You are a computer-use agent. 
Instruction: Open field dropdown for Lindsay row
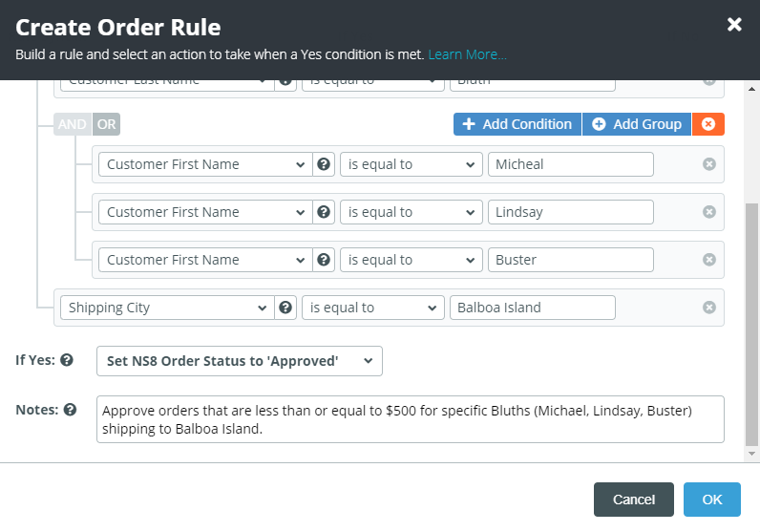[205, 212]
